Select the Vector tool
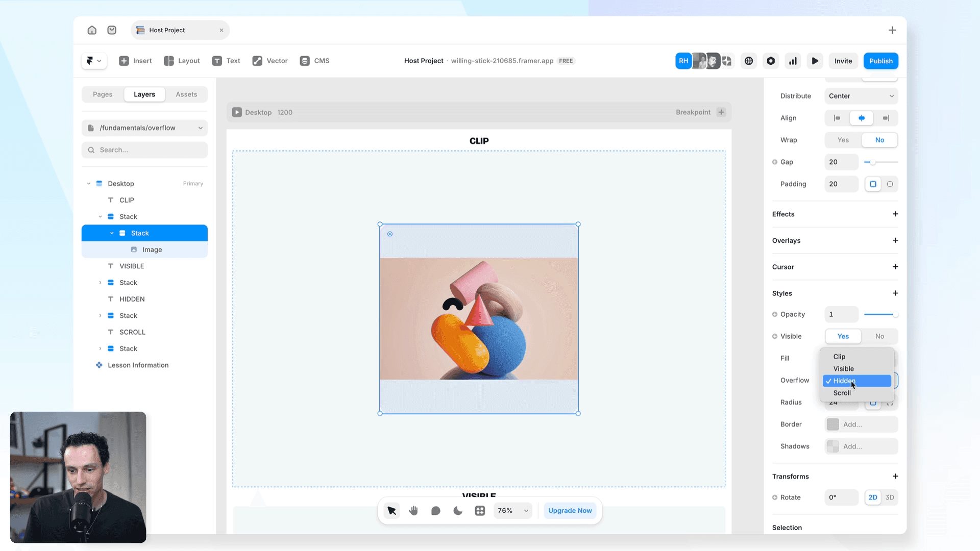Viewport: 980px width, 551px height. 270,61
